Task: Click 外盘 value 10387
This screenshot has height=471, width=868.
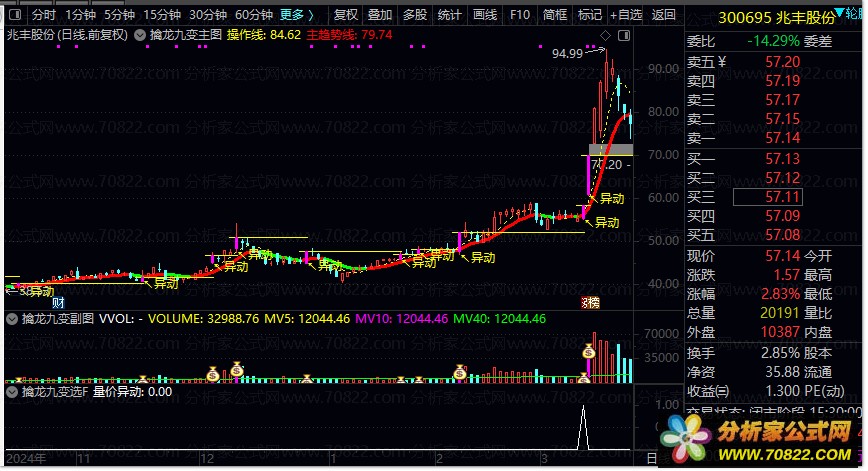Action: 780,332
